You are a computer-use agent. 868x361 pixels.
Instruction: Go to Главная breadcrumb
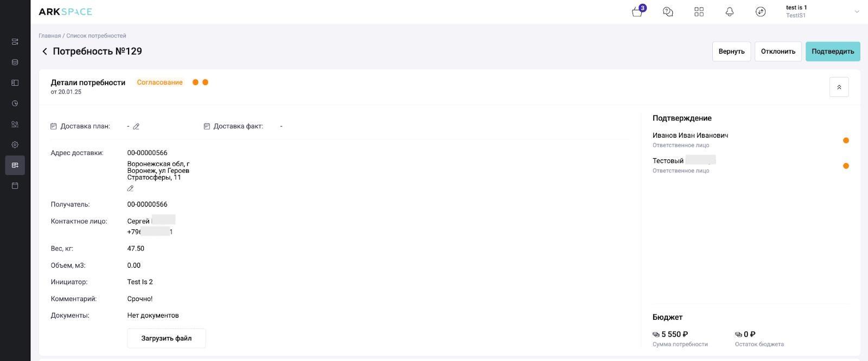point(49,36)
